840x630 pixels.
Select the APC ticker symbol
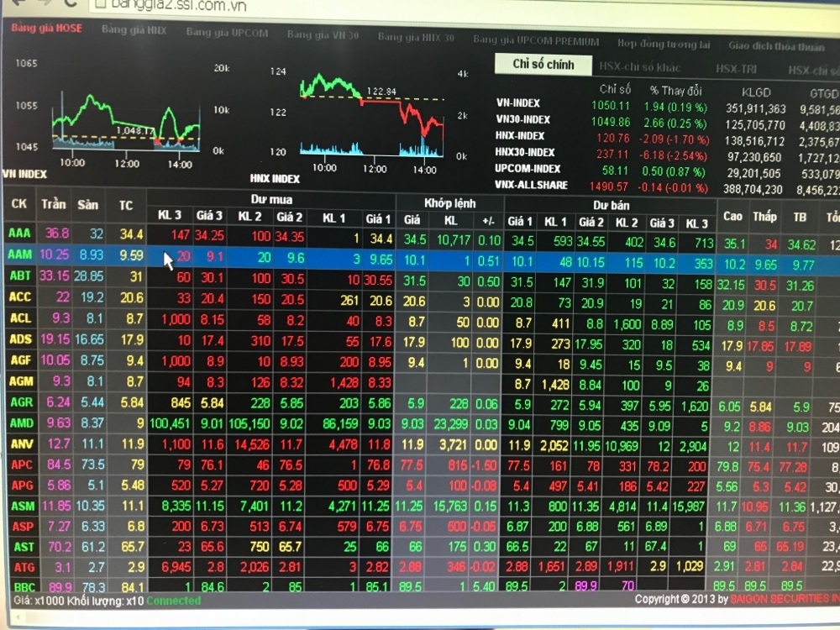[x=21, y=465]
